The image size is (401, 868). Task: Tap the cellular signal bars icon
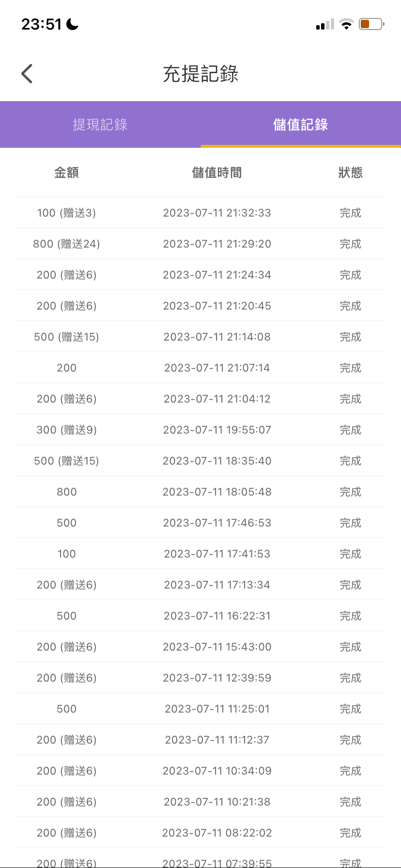tap(324, 25)
